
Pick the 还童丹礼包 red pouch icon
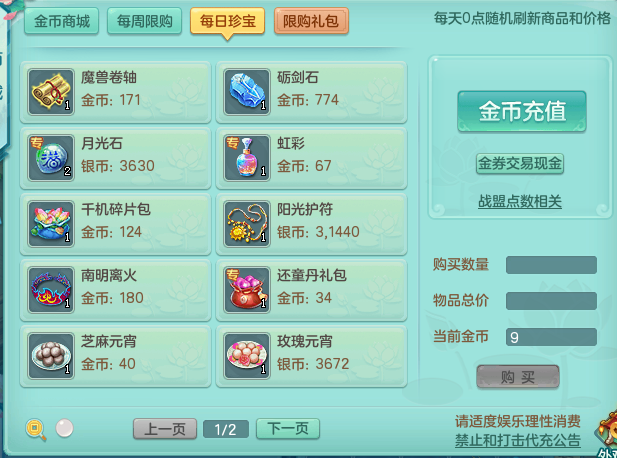(247, 290)
